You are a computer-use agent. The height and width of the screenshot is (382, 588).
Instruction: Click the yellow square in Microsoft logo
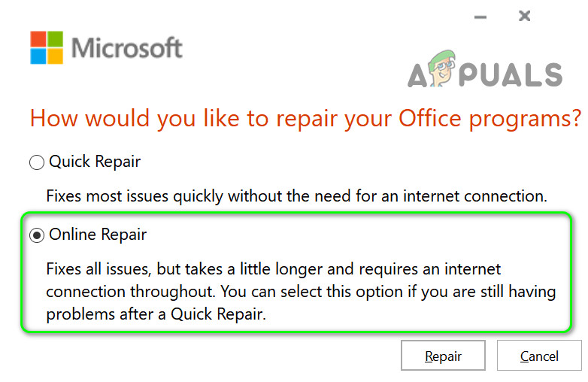click(x=56, y=56)
